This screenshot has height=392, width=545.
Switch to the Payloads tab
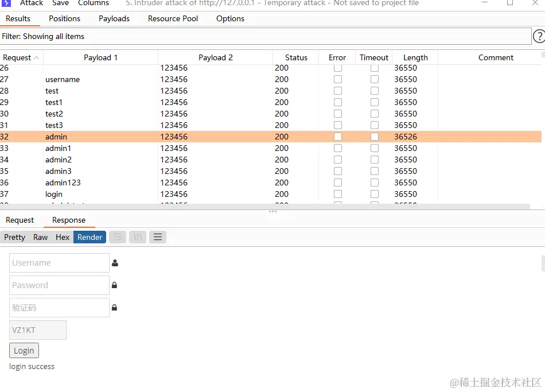click(x=114, y=19)
